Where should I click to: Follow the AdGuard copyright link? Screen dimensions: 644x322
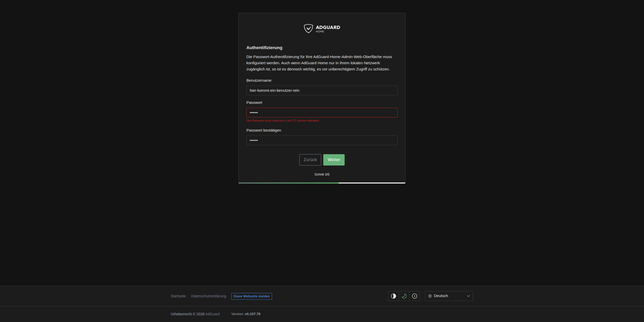point(212,314)
